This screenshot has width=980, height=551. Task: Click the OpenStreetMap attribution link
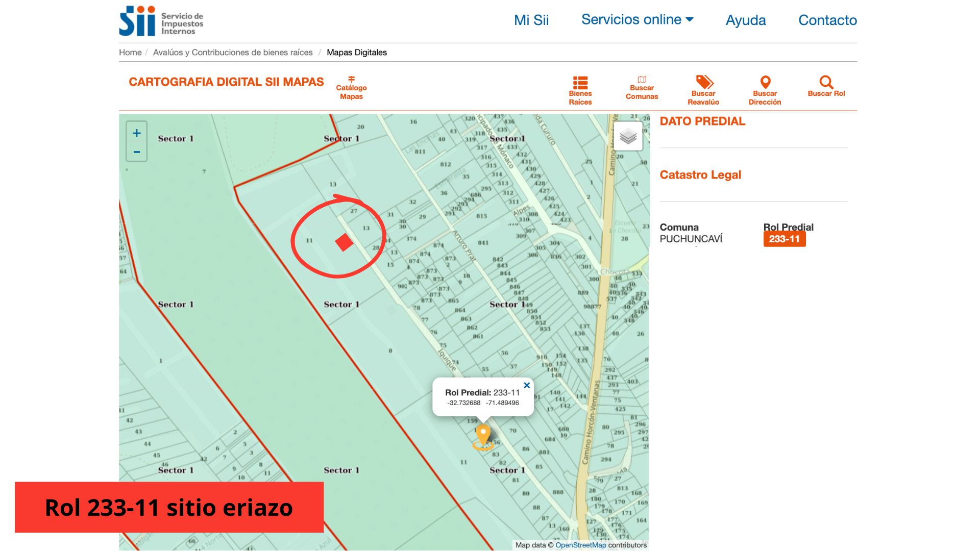pos(580,545)
